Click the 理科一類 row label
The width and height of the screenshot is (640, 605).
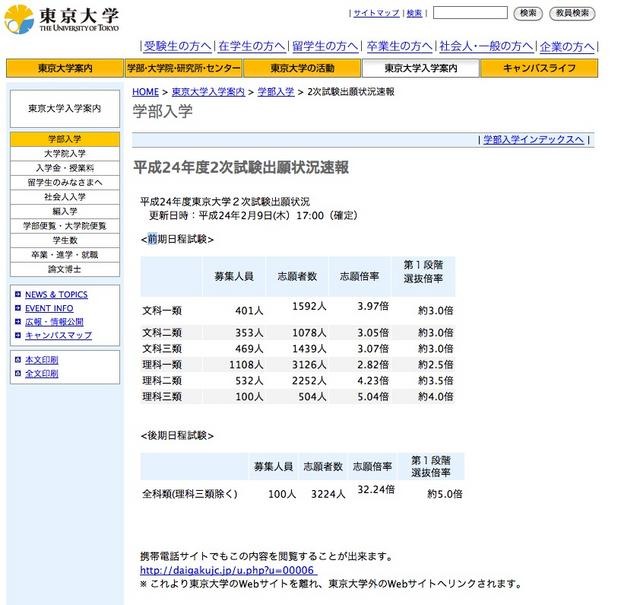click(x=162, y=365)
